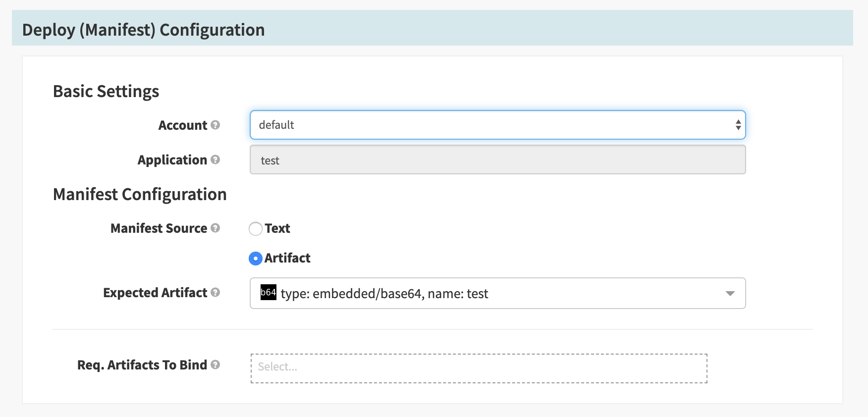
Task: Expand Expected Artifact via caret arrow
Action: pos(730,294)
